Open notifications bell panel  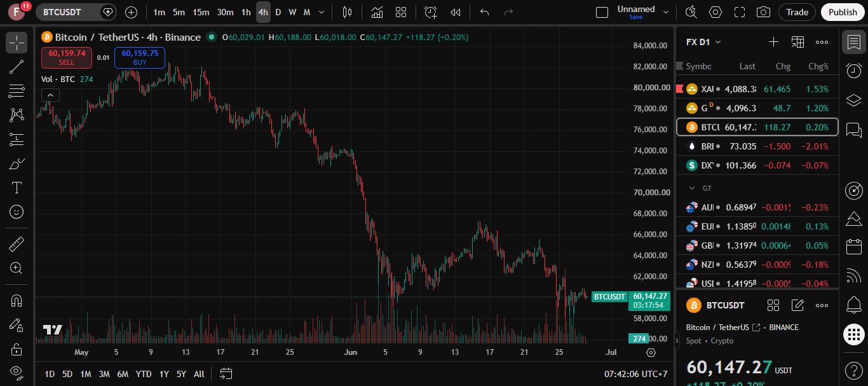point(854,305)
